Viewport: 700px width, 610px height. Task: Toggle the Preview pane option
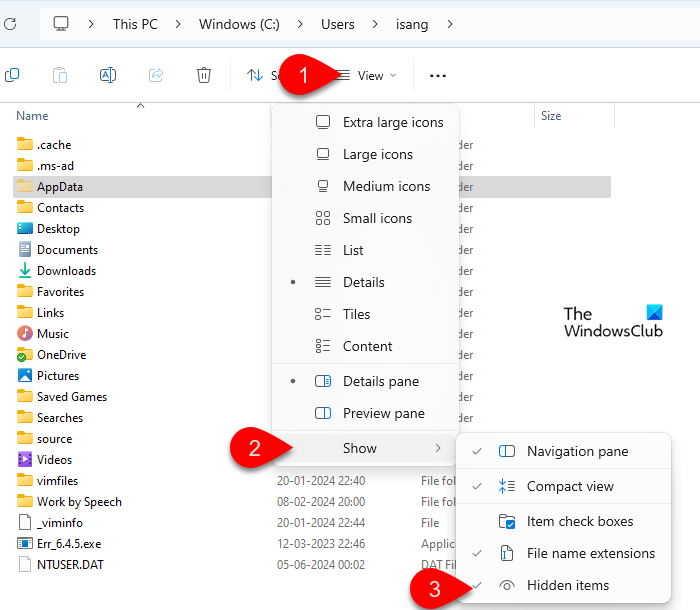(x=365, y=413)
